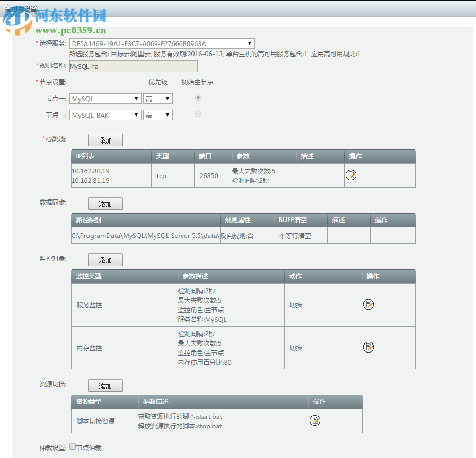Screen dimensions: 476x458
Task: Click the 内存监控 row label
Action: (89, 348)
